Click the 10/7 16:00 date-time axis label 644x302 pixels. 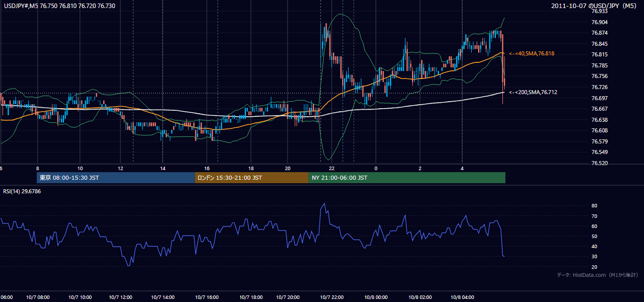(x=206, y=297)
